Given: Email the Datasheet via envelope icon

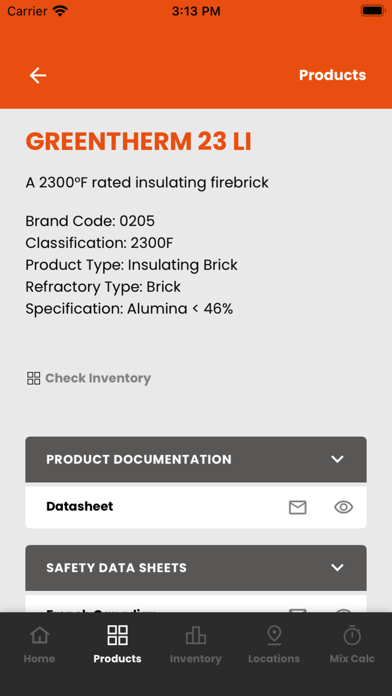Looking at the screenshot, I should [298, 507].
